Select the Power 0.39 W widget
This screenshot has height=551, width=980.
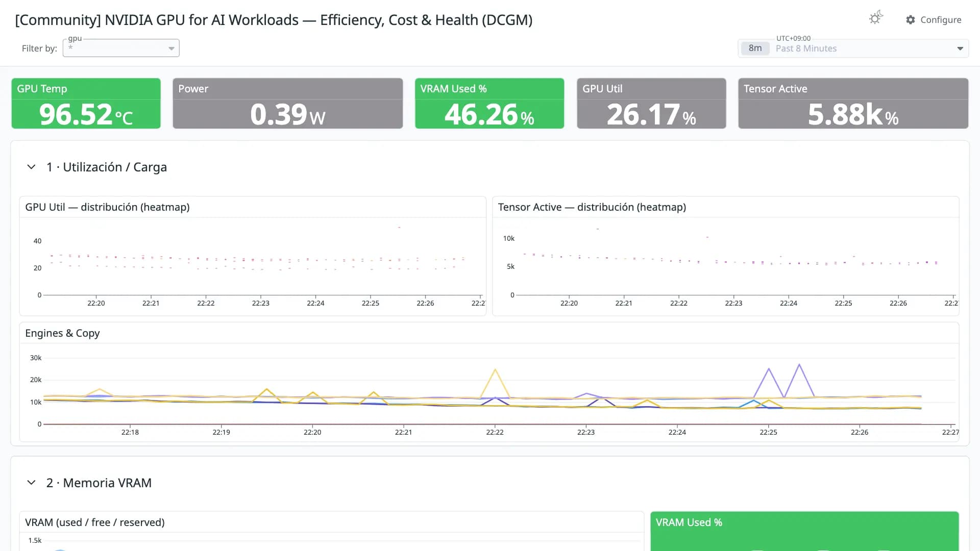click(x=288, y=103)
